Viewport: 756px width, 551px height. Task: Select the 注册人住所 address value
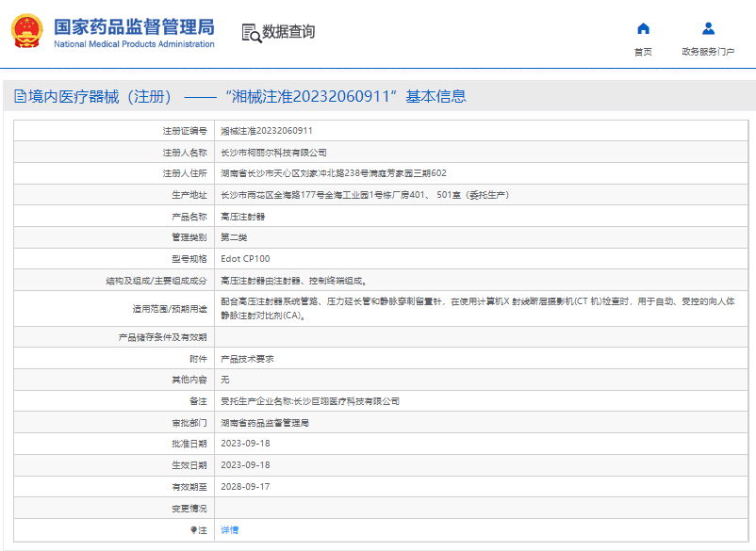334,173
